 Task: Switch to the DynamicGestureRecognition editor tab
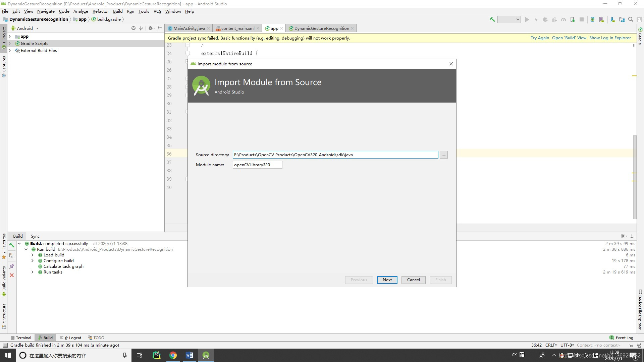[321, 28]
